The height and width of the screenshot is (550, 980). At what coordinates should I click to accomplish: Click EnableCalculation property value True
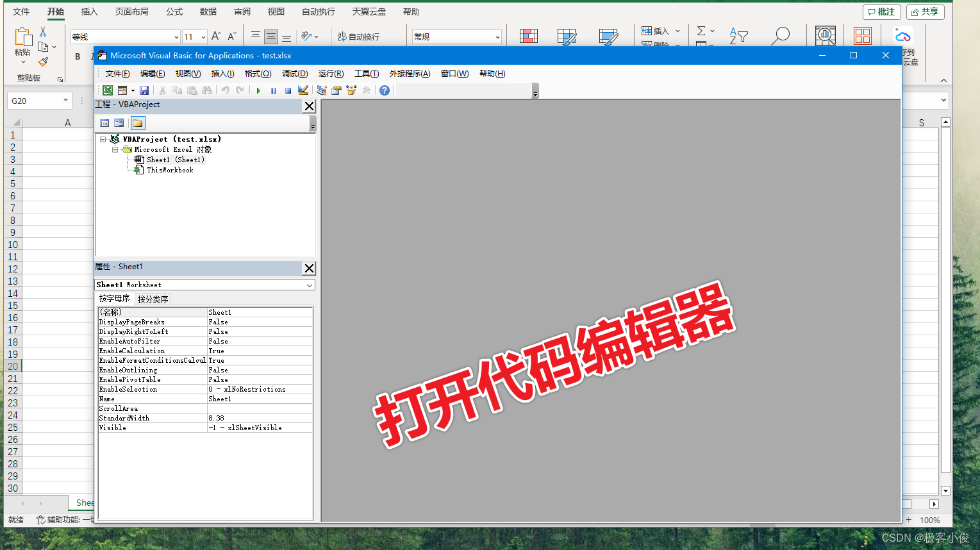click(260, 351)
